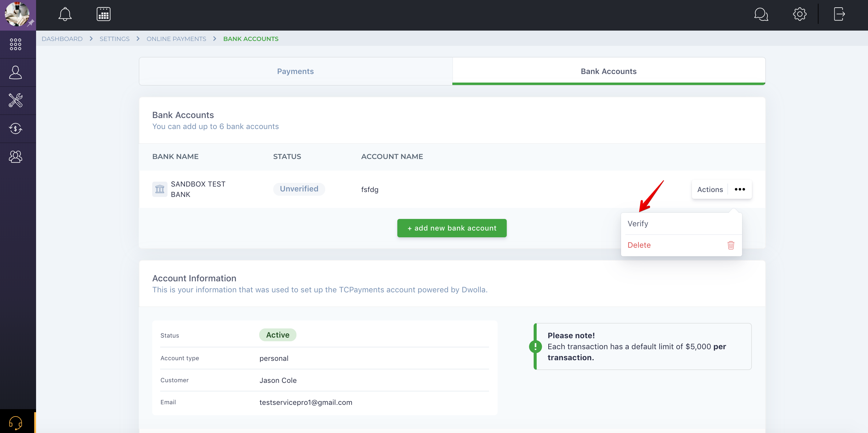Navigate to Online Payments breadcrumb
Screen dimensions: 868x433
click(176, 39)
